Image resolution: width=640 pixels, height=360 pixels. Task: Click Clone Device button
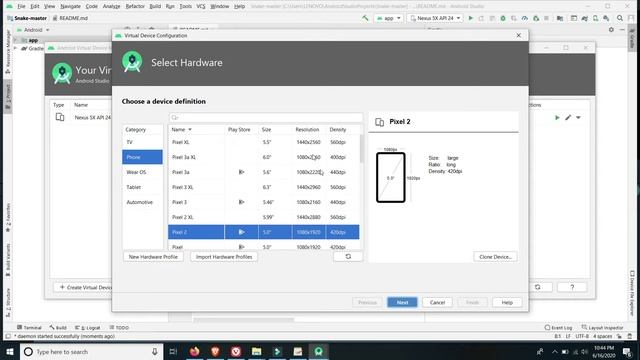pyautogui.click(x=495, y=257)
